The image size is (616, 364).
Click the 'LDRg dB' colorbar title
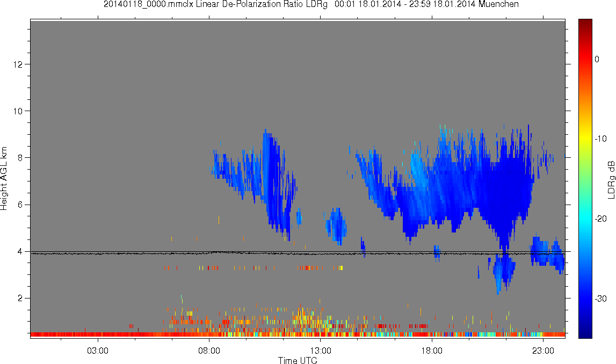click(x=611, y=179)
